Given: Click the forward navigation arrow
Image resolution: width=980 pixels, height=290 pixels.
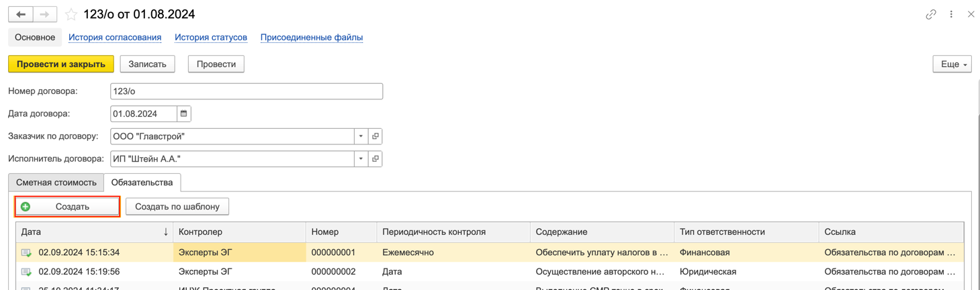Looking at the screenshot, I should click(x=45, y=14).
